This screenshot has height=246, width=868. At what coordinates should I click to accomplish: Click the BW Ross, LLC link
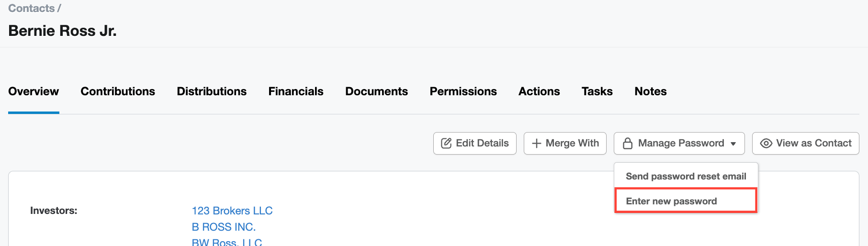pyautogui.click(x=227, y=242)
